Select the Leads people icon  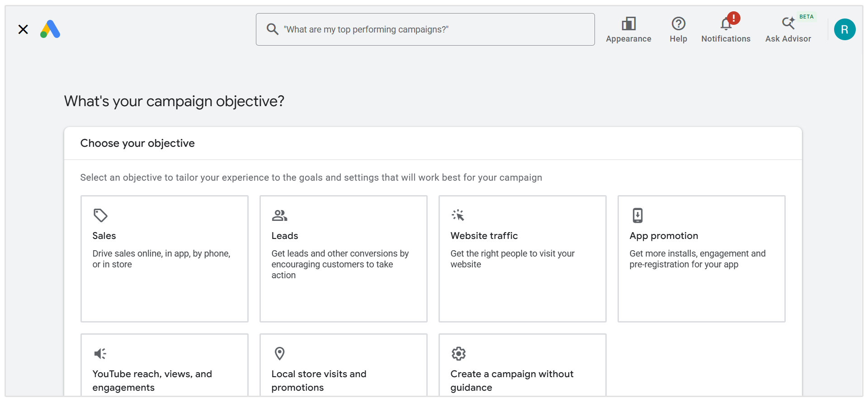(x=279, y=215)
